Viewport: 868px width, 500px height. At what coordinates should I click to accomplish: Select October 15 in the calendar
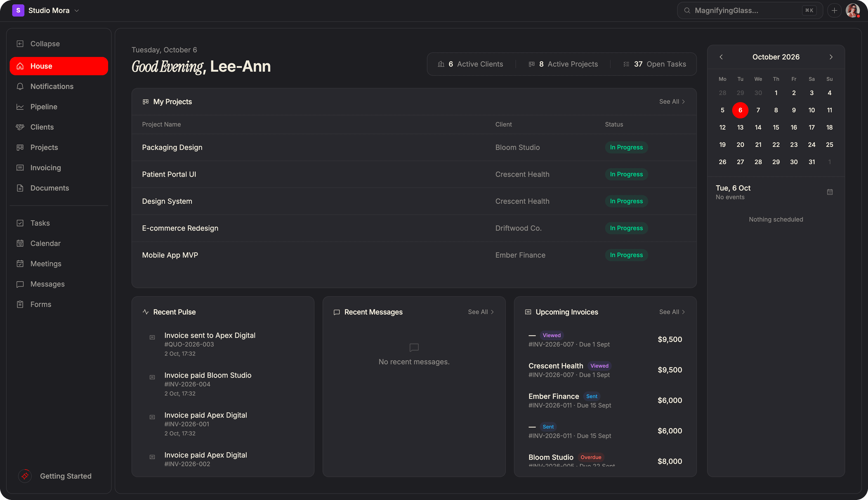coord(776,127)
